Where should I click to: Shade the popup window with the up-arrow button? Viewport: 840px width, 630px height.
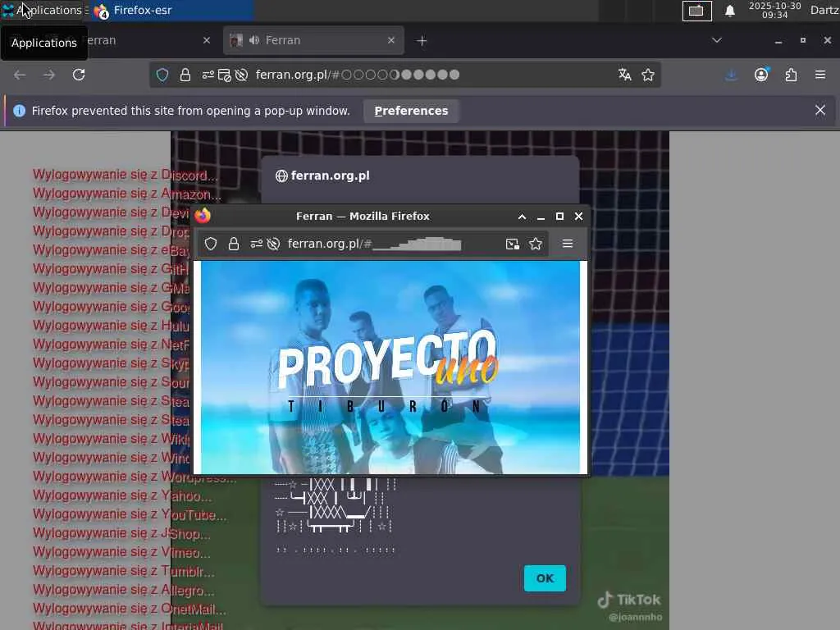click(x=522, y=217)
